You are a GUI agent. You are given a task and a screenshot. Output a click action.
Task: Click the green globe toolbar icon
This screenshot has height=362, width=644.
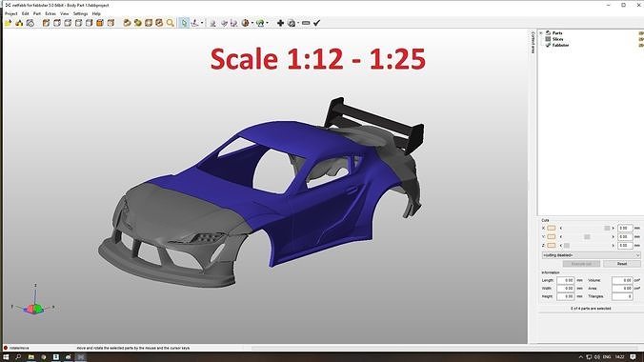[x=260, y=23]
